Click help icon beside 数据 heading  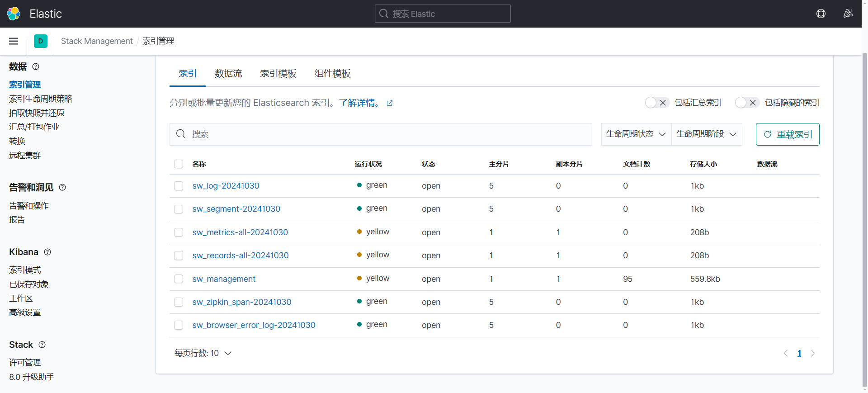tap(36, 66)
